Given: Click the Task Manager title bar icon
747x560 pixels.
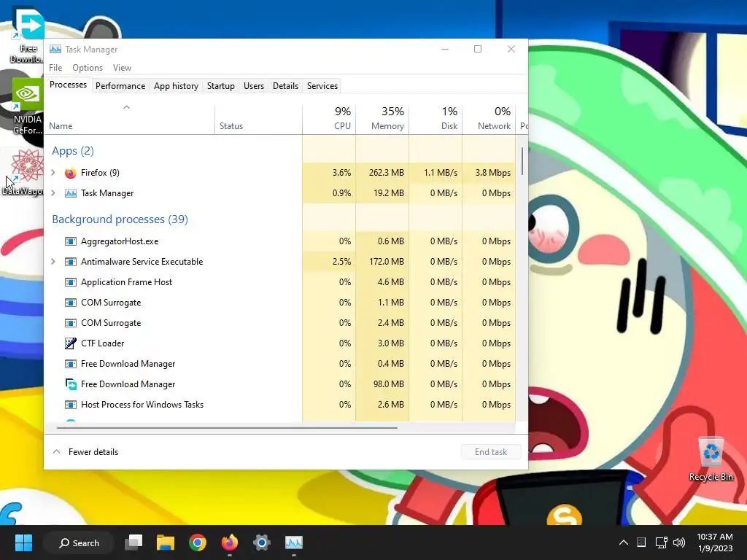Looking at the screenshot, I should 55,49.
